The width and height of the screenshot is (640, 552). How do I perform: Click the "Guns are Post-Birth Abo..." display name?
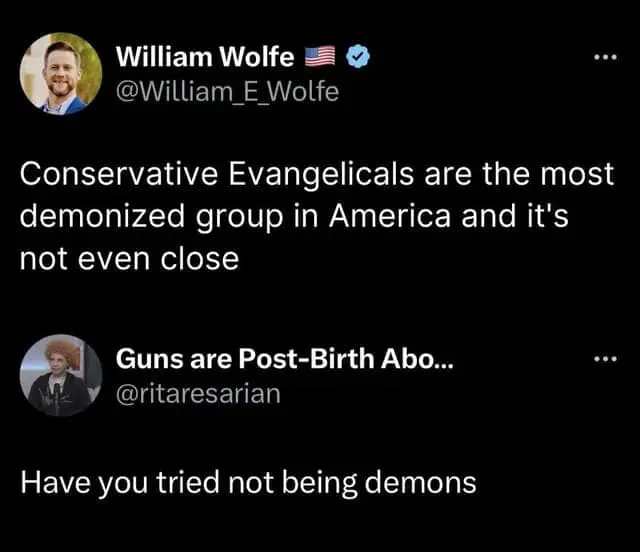point(284,359)
